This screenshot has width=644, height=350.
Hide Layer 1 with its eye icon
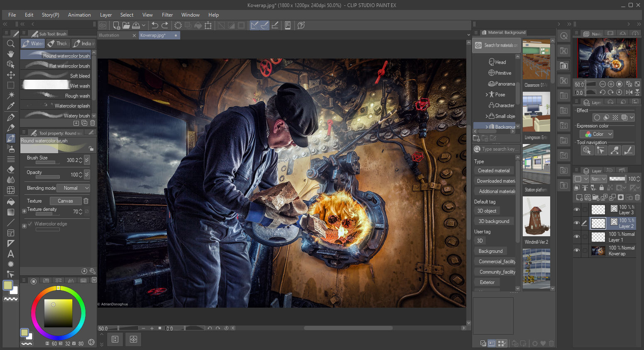click(577, 237)
